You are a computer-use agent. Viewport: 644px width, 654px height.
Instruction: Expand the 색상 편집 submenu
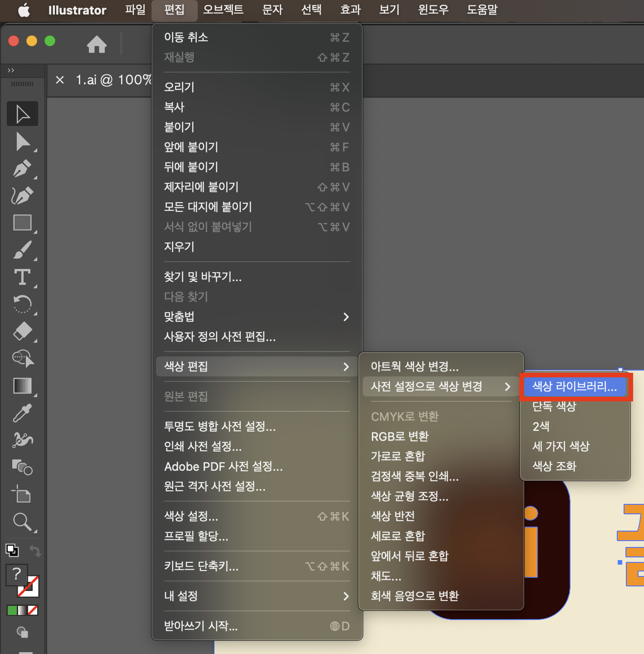[257, 366]
